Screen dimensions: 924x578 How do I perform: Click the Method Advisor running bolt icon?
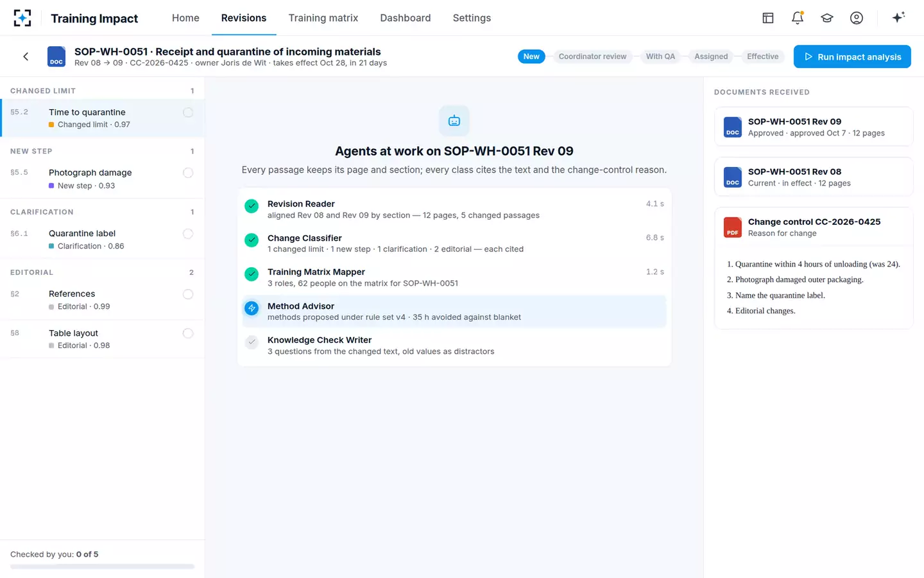[x=252, y=308]
